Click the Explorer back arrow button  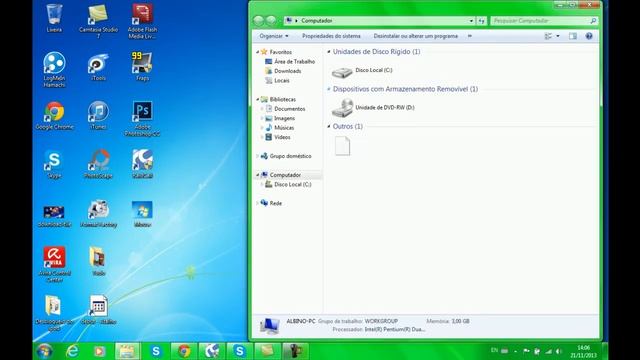click(x=258, y=20)
